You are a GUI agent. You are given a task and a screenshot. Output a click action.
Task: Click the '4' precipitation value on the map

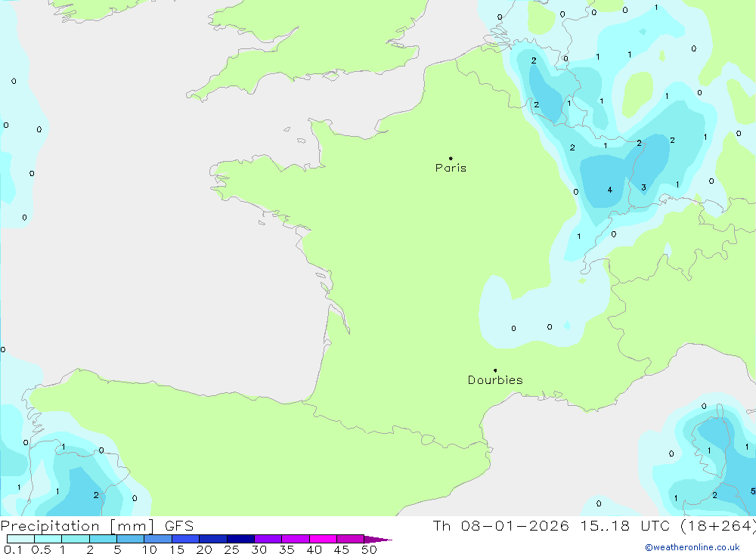coord(610,190)
